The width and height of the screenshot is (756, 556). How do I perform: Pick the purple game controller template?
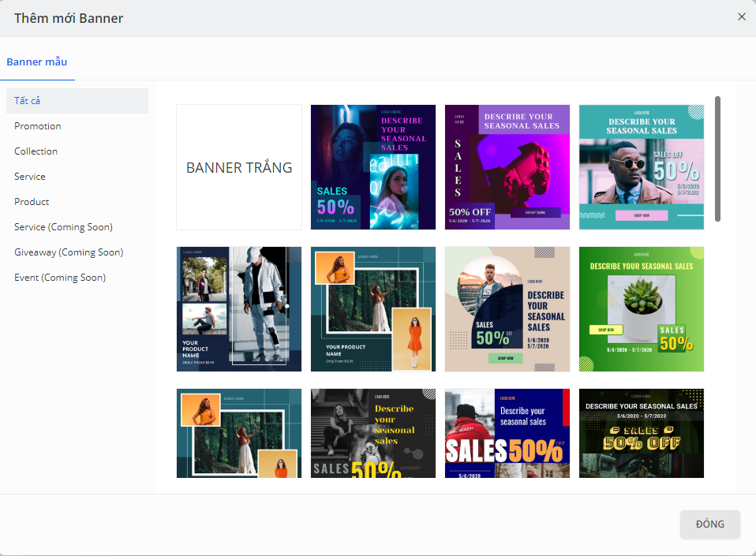(507, 167)
